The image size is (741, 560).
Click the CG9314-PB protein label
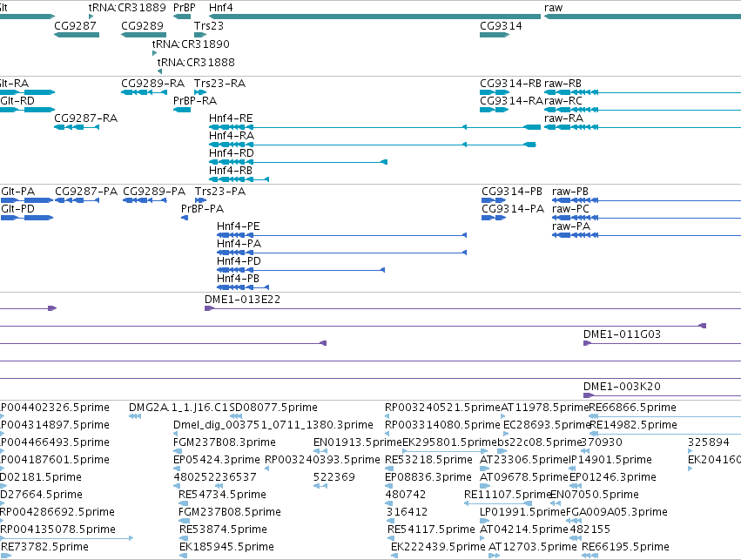pyautogui.click(x=512, y=192)
